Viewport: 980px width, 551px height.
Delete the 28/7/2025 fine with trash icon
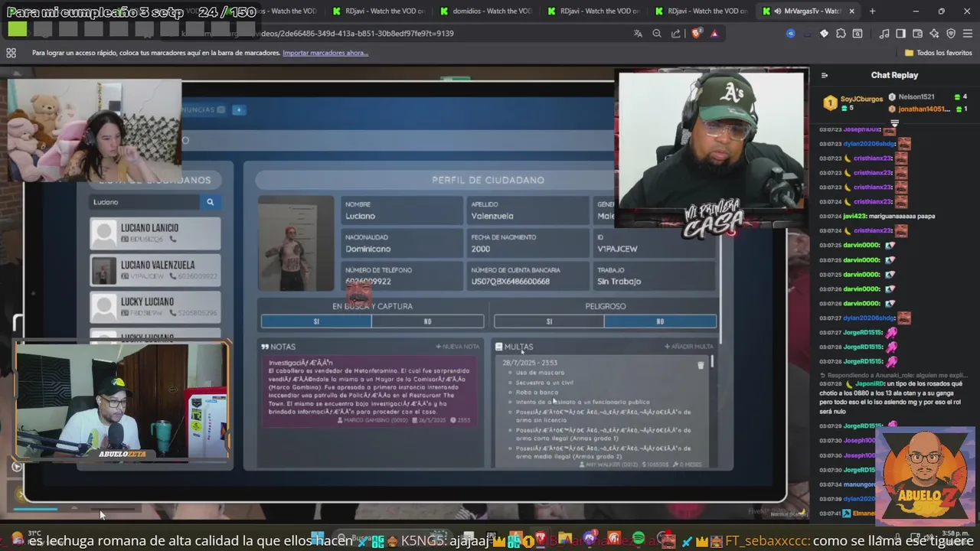[x=701, y=366]
